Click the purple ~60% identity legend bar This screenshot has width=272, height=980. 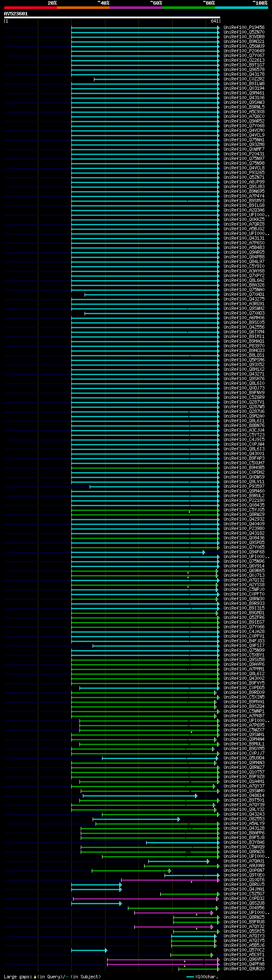pos(136,8)
